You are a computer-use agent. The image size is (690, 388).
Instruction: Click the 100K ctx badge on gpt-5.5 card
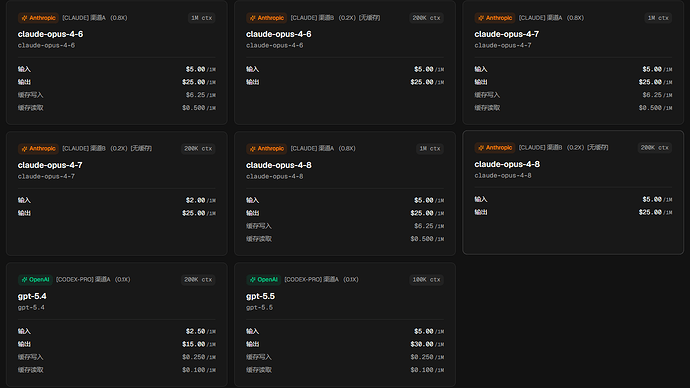[426, 280]
